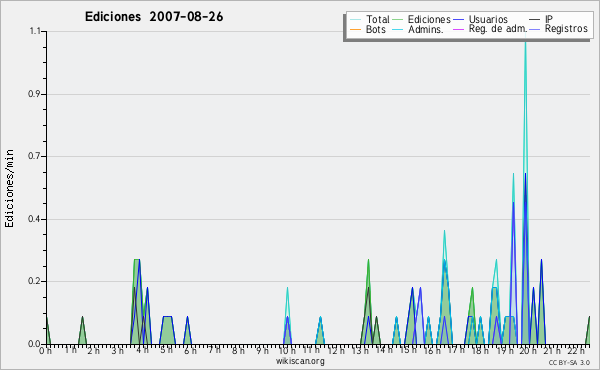Click the y-axis value 0.9
Screen dimensions: 600x370
click(34, 94)
